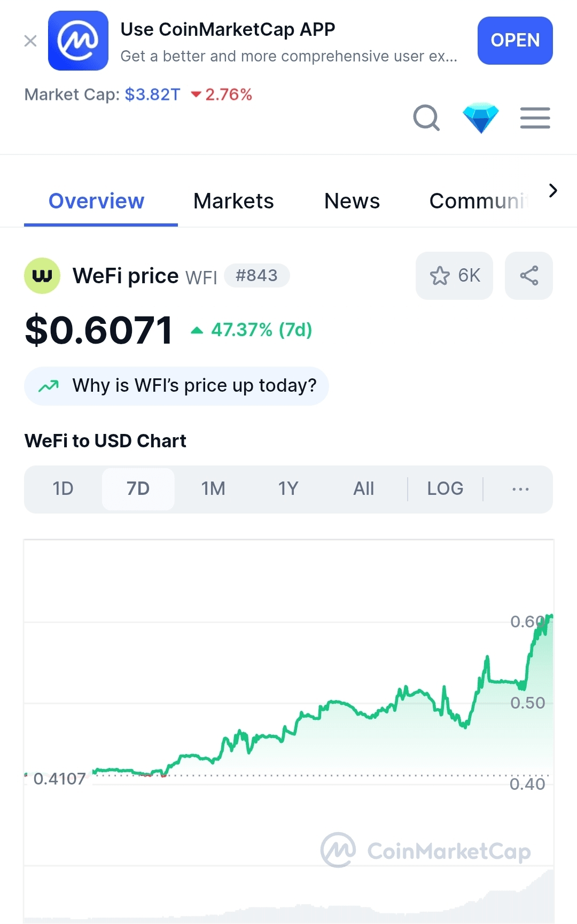Toggle the LOG chart scale
The width and height of the screenshot is (577, 924).
(x=445, y=489)
